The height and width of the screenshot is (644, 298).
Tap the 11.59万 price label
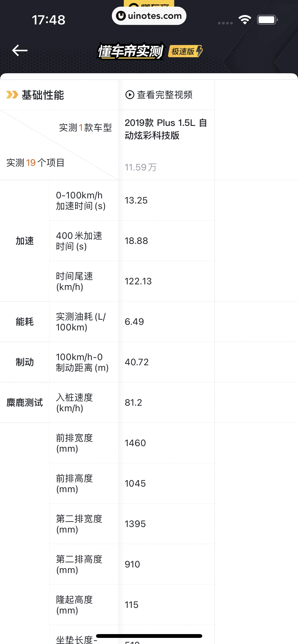tap(141, 167)
